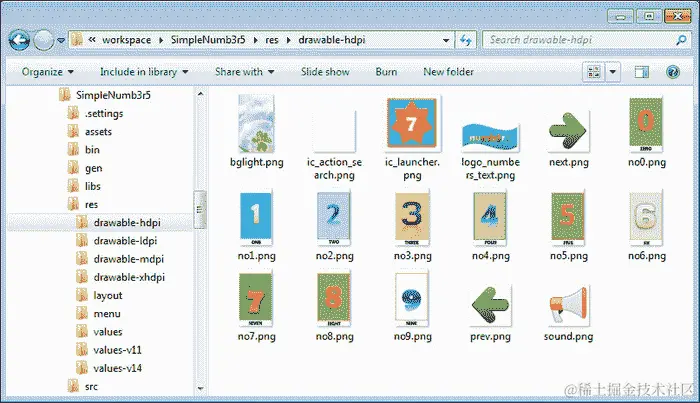Open the recent pages dropdown arrow
This screenshot has width=700, height=403.
(61, 41)
